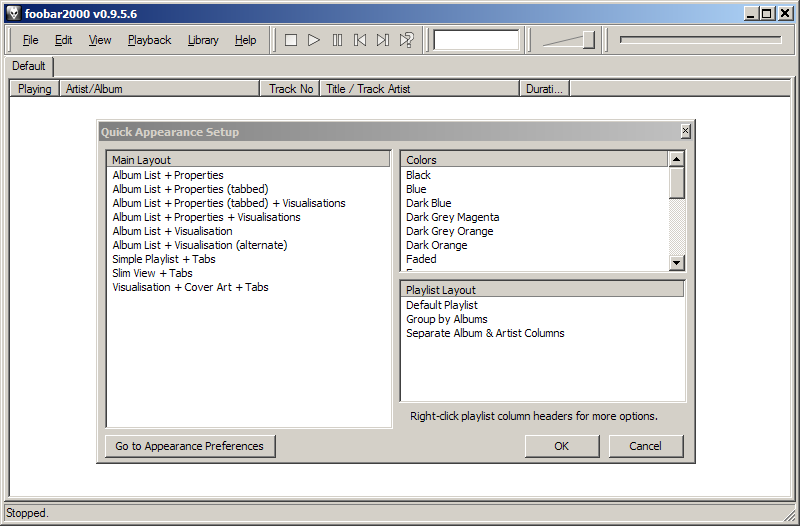Open the Edit menu
The height and width of the screenshot is (526, 800).
[x=63, y=40]
